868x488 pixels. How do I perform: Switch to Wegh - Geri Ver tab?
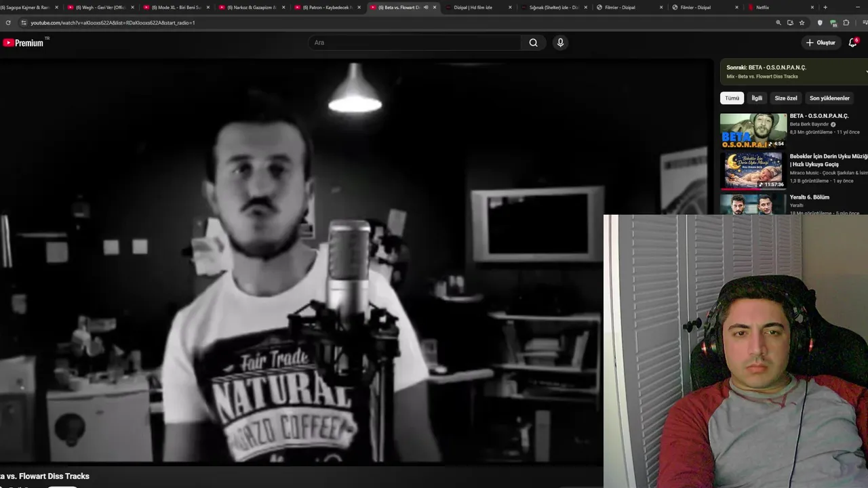(100, 7)
